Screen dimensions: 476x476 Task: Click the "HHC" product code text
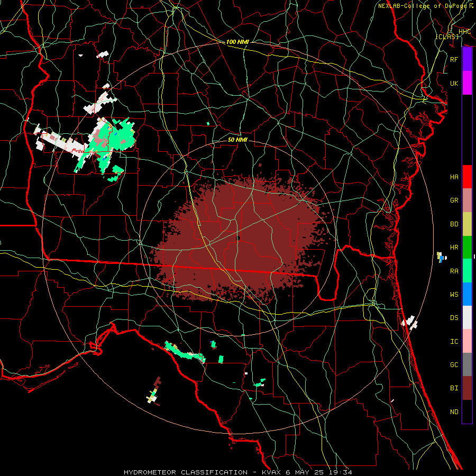tap(464, 32)
